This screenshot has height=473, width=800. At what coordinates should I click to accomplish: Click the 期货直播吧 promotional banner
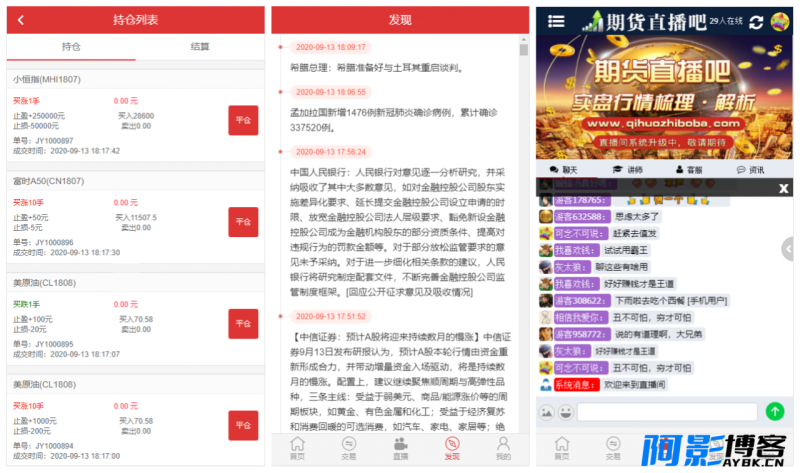664,97
